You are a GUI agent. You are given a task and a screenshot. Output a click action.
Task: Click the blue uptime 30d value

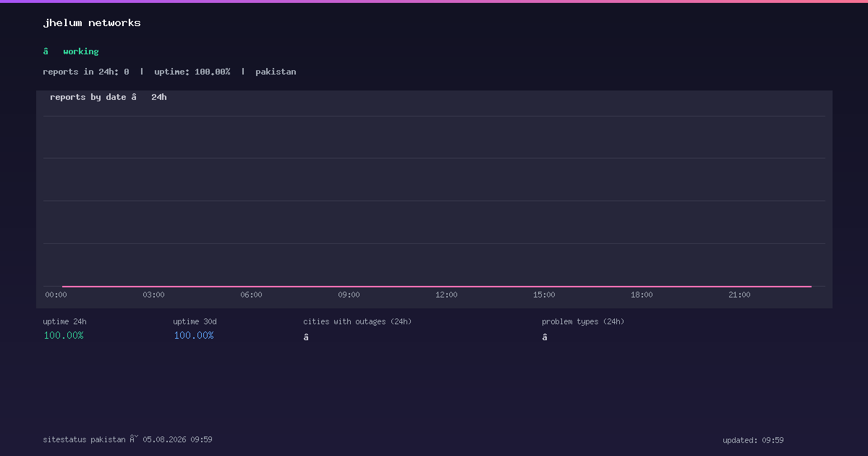(194, 335)
